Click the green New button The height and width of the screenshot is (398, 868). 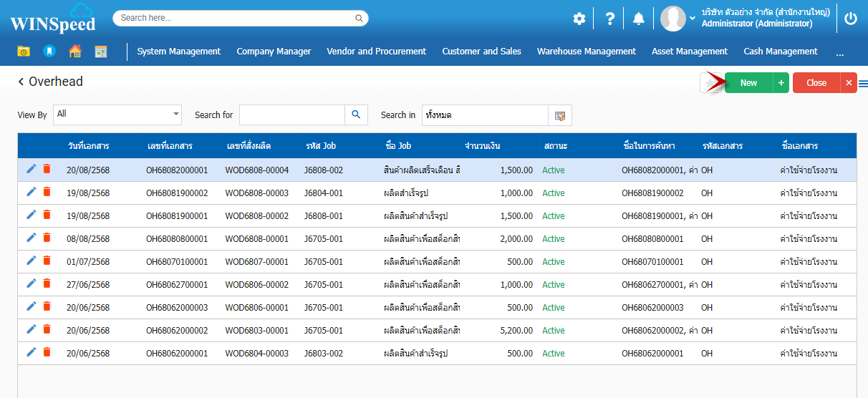(748, 83)
